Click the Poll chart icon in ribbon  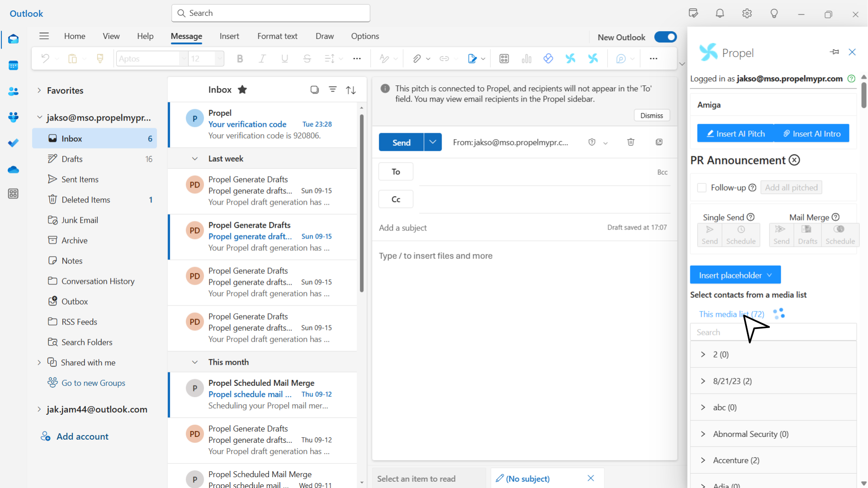coord(527,59)
